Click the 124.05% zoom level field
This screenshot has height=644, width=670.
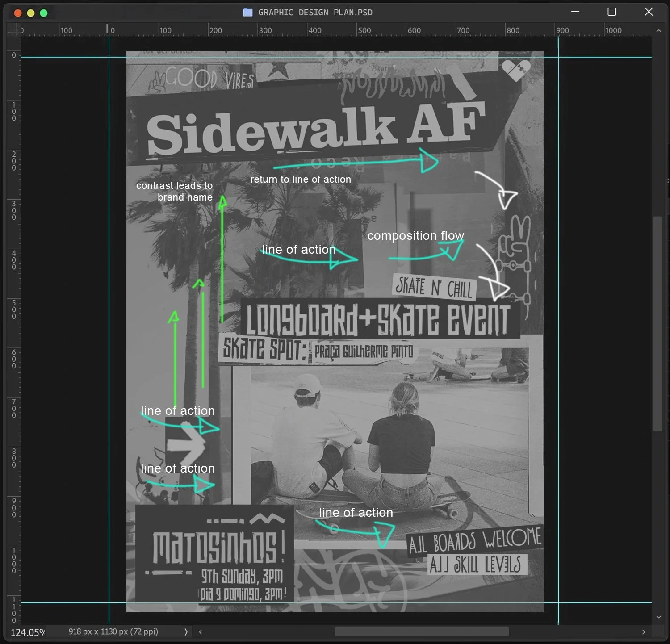(x=27, y=632)
